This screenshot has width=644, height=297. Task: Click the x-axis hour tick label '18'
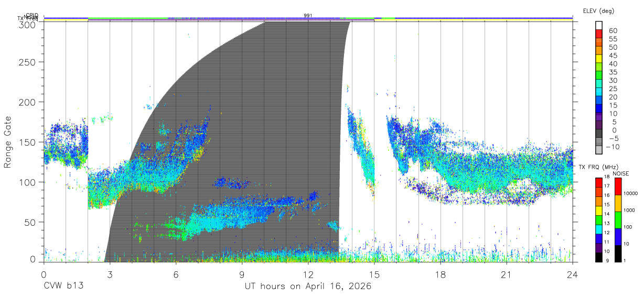(x=440, y=274)
